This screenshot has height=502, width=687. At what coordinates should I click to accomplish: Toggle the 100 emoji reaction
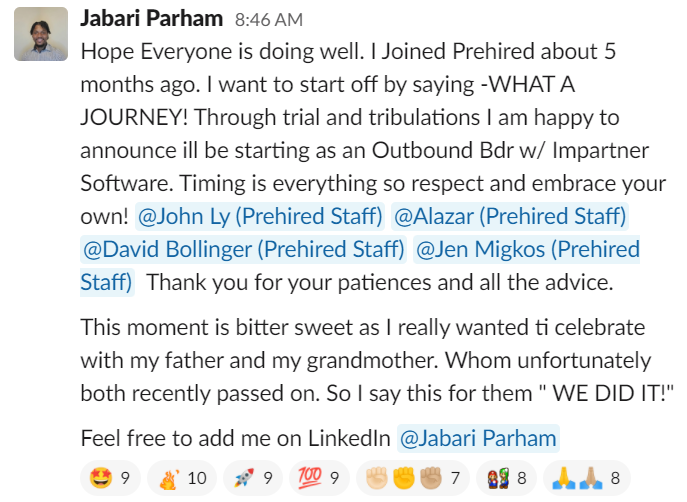point(319,478)
